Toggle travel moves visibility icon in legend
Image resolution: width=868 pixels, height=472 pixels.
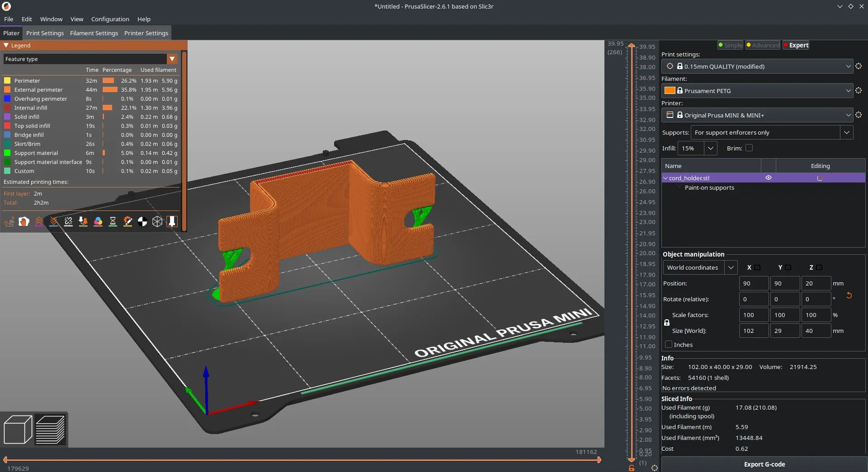[9, 221]
